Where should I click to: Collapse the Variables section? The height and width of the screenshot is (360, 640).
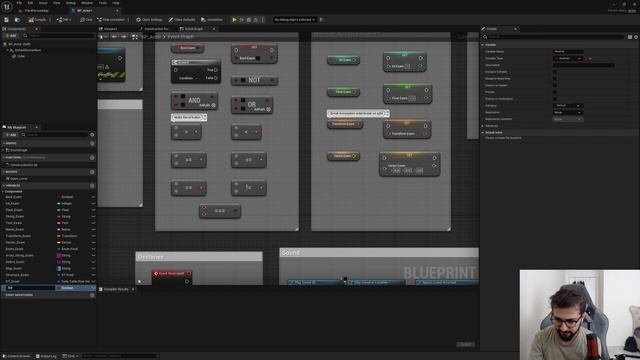[4, 185]
